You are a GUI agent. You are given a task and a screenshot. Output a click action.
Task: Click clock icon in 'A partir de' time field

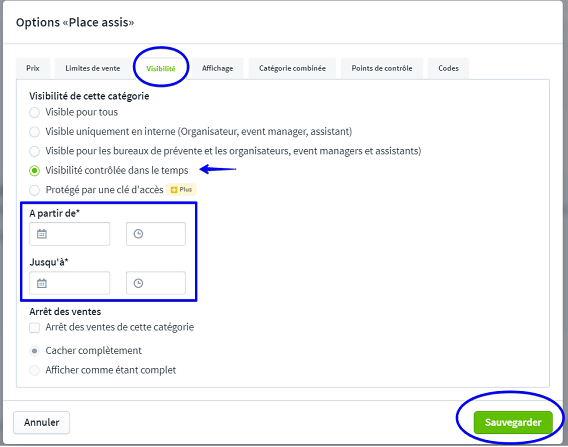(x=138, y=234)
